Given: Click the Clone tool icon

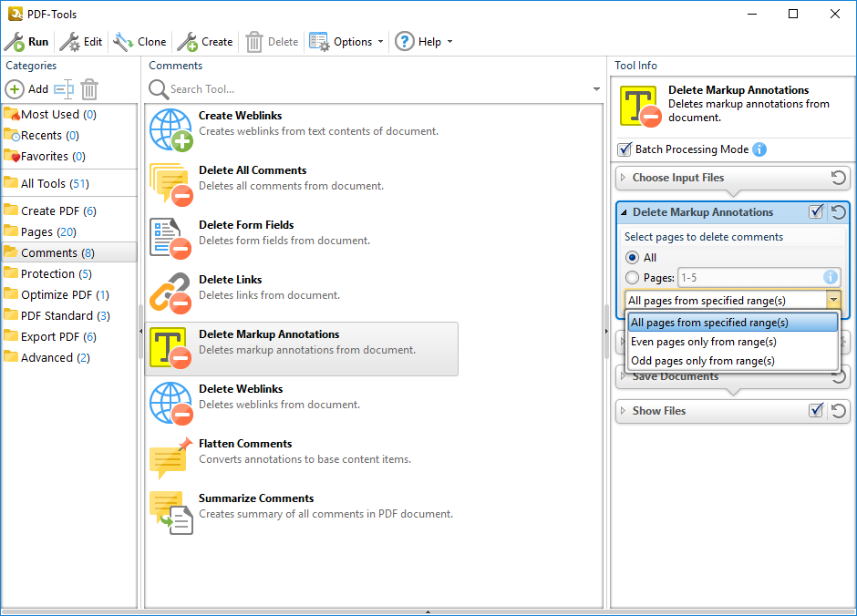Looking at the screenshot, I should tap(123, 42).
